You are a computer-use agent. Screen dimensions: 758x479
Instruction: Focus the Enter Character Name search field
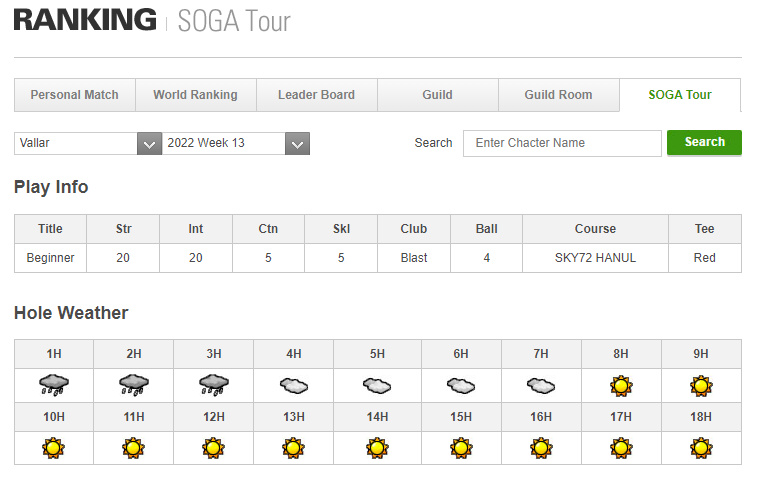[x=562, y=143]
